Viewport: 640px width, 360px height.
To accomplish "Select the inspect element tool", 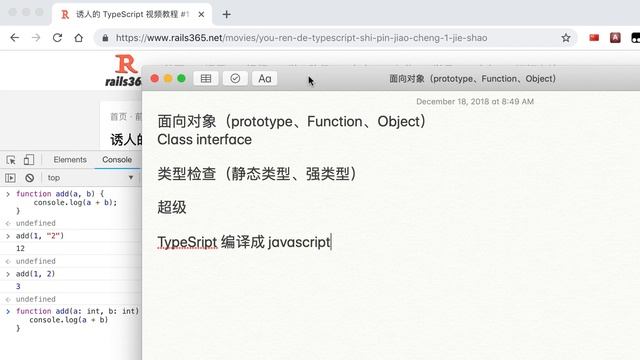I will [x=11, y=160].
